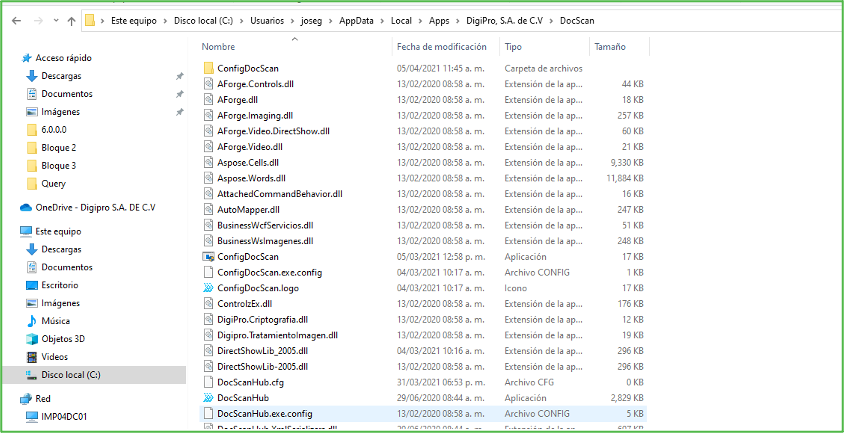The height and width of the screenshot is (434, 844).
Task: Select the ConfigDocScan application file icon
Action: click(208, 257)
